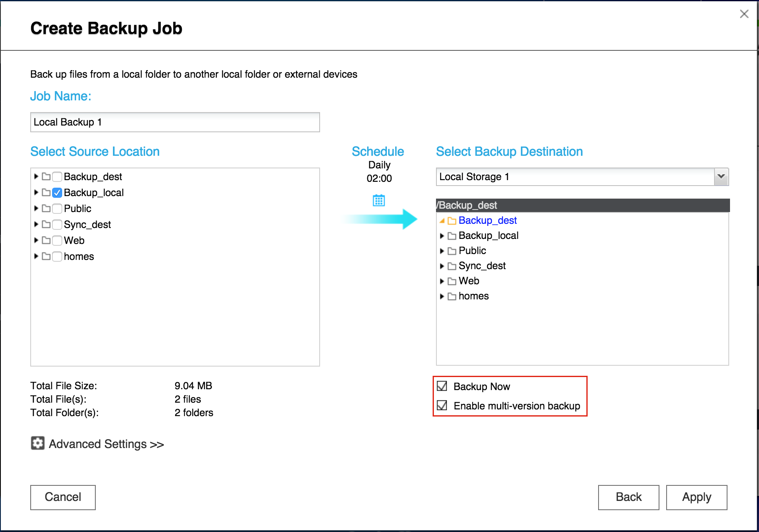Select Web folder in destination tree
This screenshot has height=532, width=759.
[469, 281]
